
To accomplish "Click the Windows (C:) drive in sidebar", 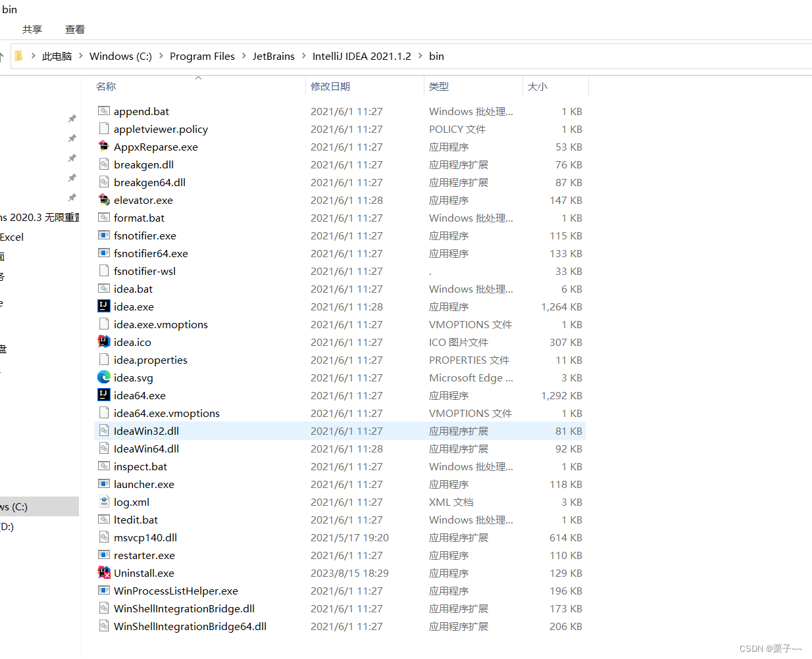I will coord(39,506).
